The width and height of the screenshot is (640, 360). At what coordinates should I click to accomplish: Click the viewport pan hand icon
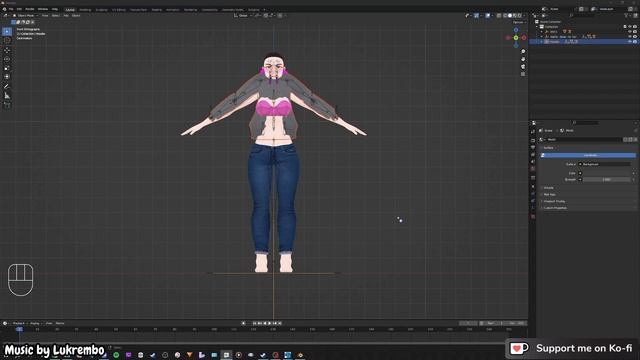(x=523, y=59)
